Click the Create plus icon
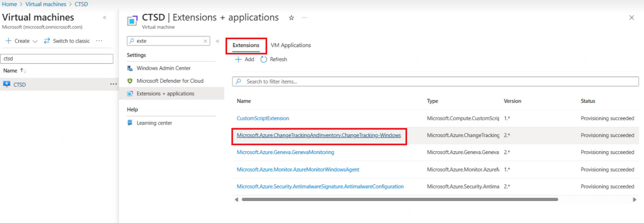Image resolution: width=644 pixels, height=223 pixels. tap(8, 41)
